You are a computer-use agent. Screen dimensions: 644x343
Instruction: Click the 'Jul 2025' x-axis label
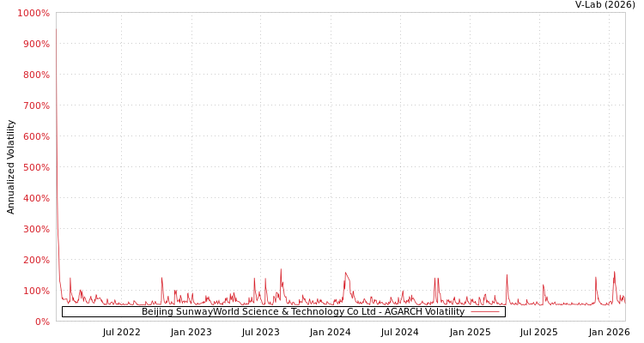click(539, 332)
